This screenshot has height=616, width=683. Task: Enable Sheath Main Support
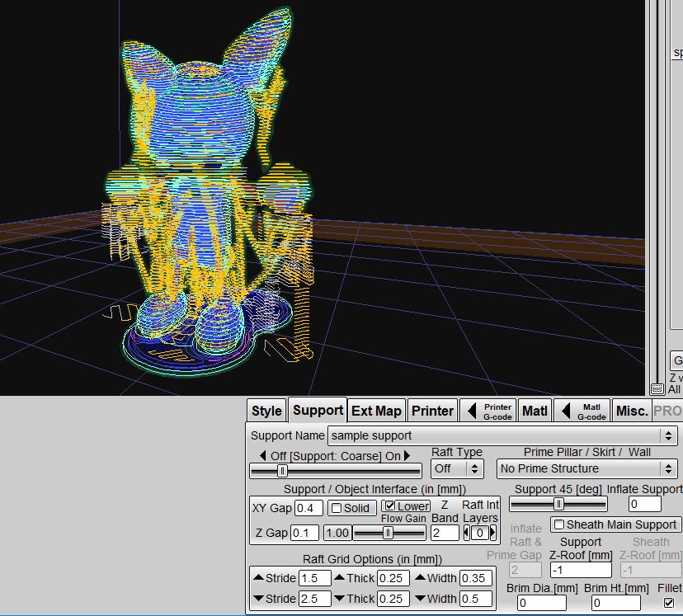(x=559, y=524)
